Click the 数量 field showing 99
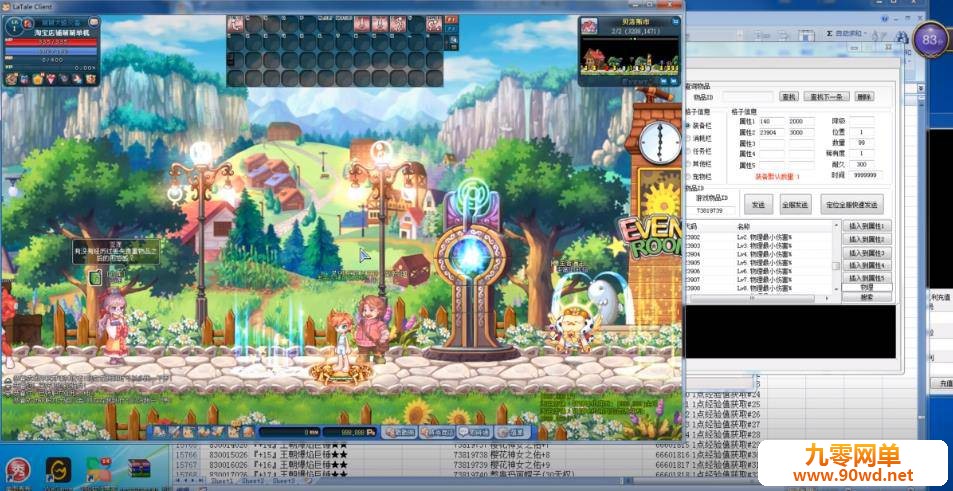The width and height of the screenshot is (953, 491). [862, 142]
